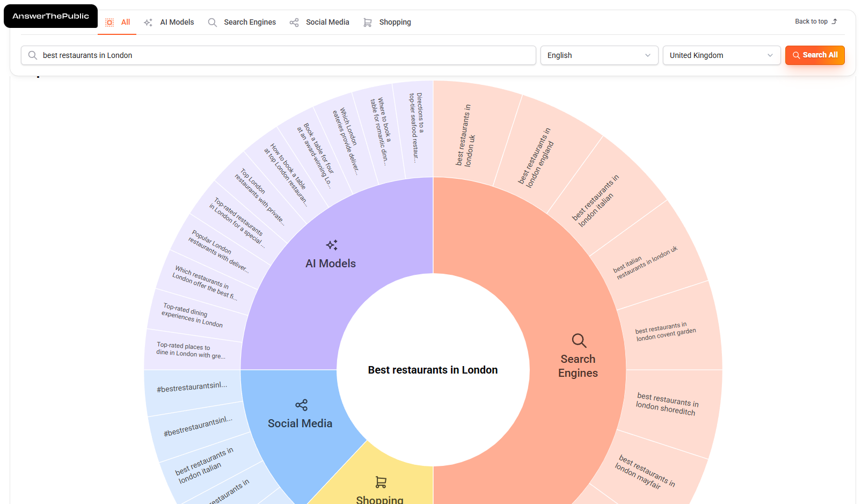Click 'How to book a table at top London' slice
This screenshot has height=504, width=862.
286,175
